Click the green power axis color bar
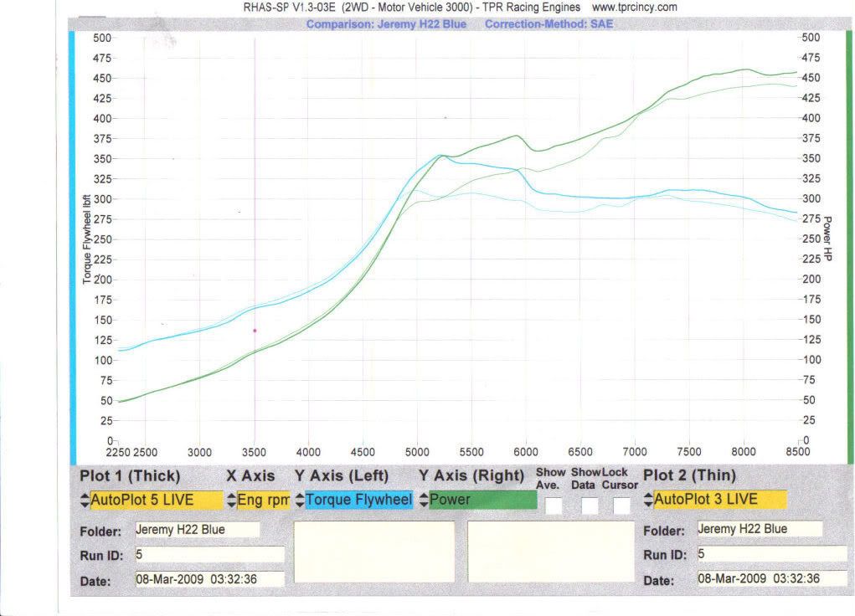Viewport: 855px width, 616px height. click(x=849, y=243)
